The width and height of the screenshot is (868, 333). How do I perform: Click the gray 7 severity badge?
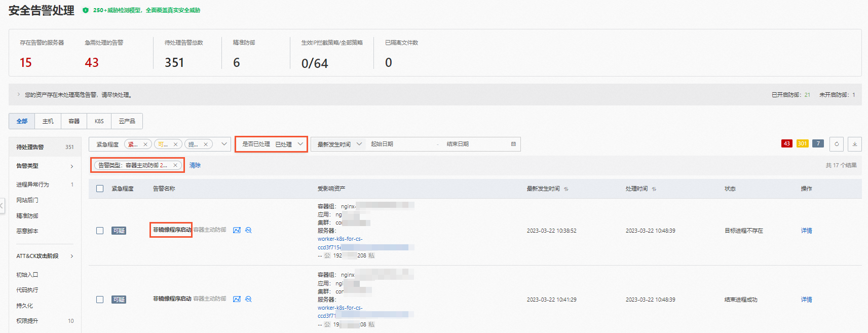tap(818, 143)
